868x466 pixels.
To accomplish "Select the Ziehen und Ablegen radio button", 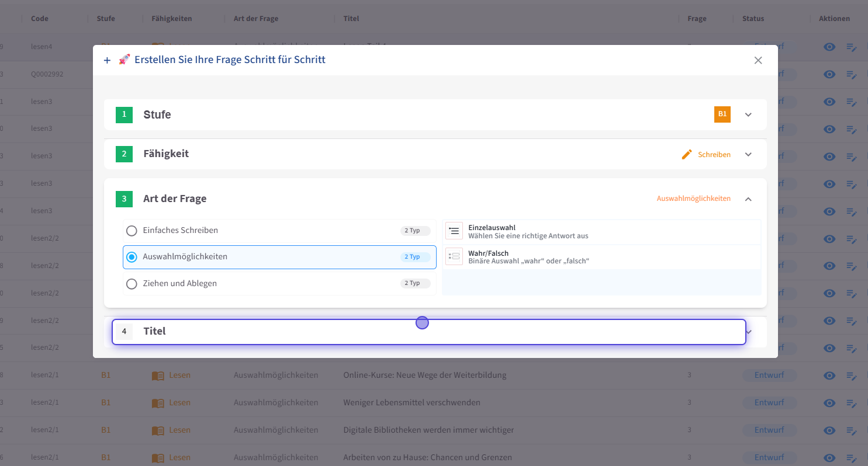I will click(132, 284).
